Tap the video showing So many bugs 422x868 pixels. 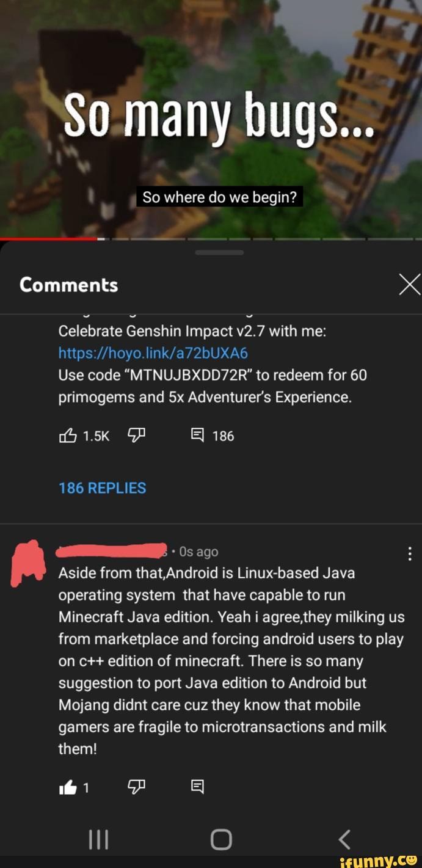coord(211,119)
